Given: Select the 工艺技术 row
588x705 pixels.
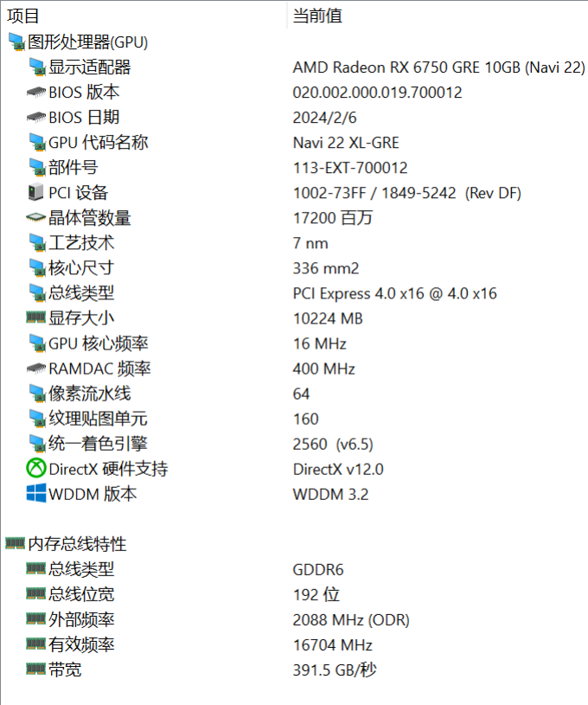Looking at the screenshot, I should 294,243.
